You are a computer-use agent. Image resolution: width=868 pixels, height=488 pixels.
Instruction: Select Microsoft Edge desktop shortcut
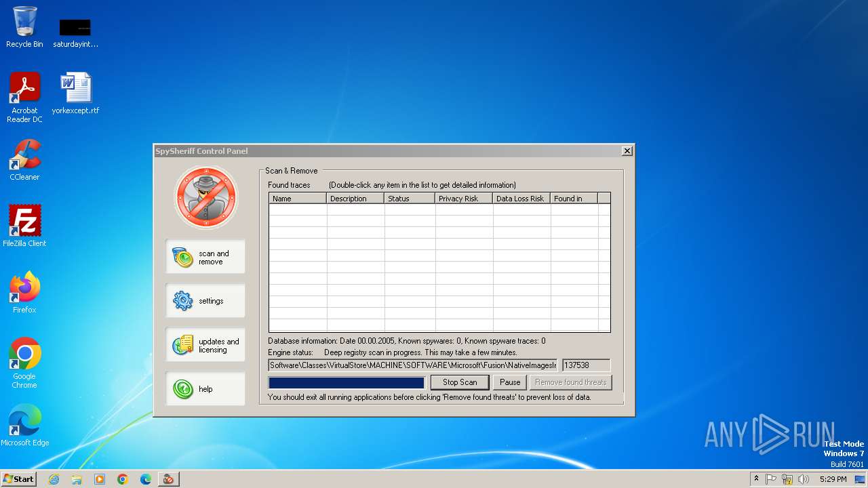24,426
